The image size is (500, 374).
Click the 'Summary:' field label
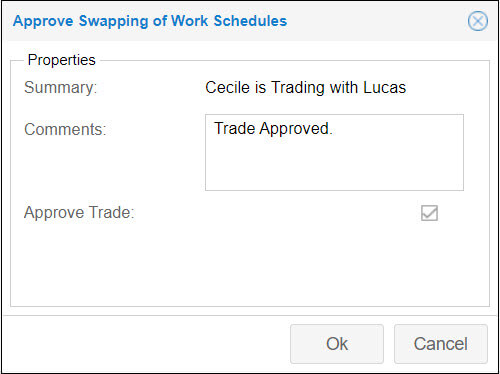pyautogui.click(x=61, y=88)
